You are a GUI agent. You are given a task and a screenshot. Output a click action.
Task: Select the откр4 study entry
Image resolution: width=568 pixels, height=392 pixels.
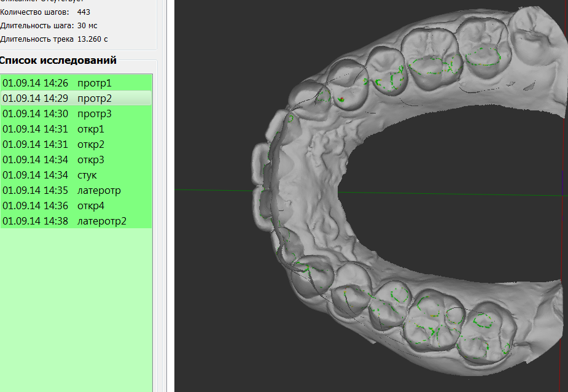tap(76, 206)
